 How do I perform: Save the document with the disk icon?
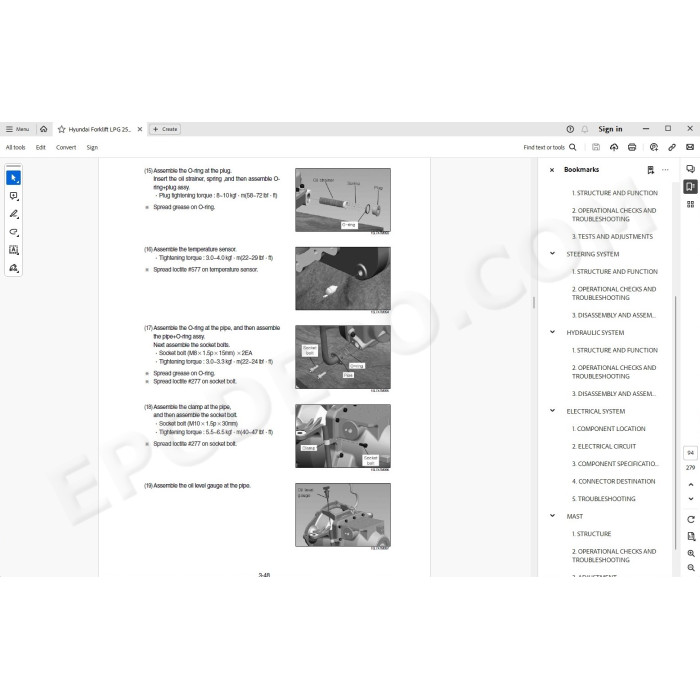596,147
